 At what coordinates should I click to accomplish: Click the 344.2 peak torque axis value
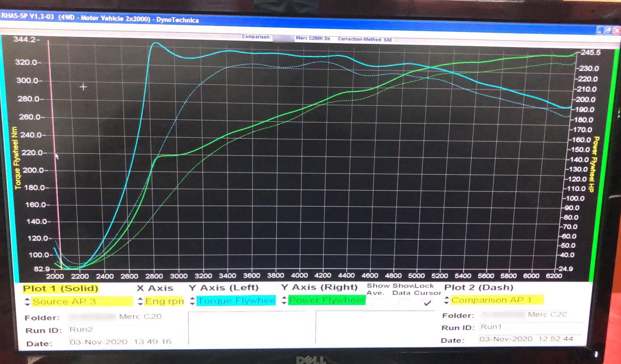click(x=25, y=39)
